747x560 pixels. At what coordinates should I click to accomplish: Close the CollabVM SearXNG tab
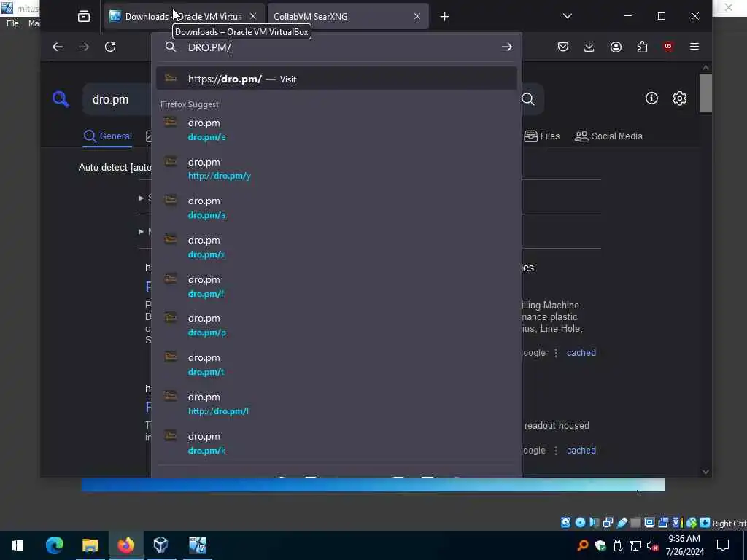[417, 17]
